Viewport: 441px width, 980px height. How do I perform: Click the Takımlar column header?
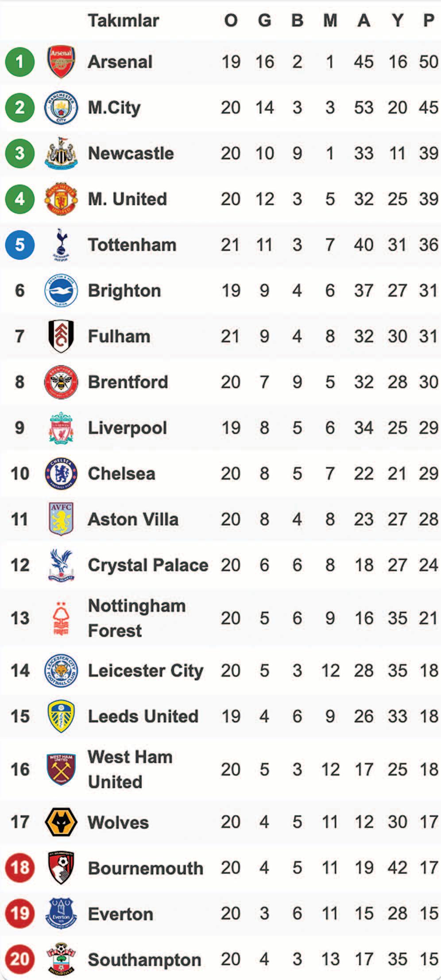tap(123, 20)
